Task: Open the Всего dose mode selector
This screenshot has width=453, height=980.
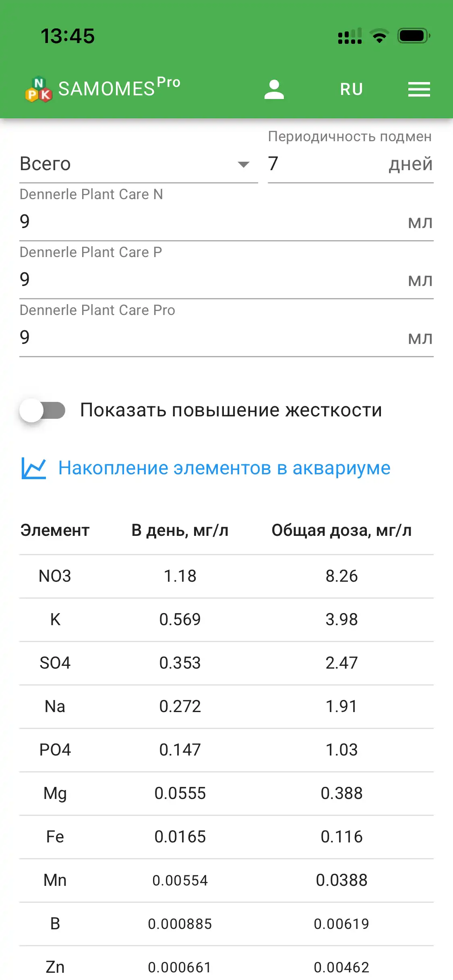Action: coord(129,164)
